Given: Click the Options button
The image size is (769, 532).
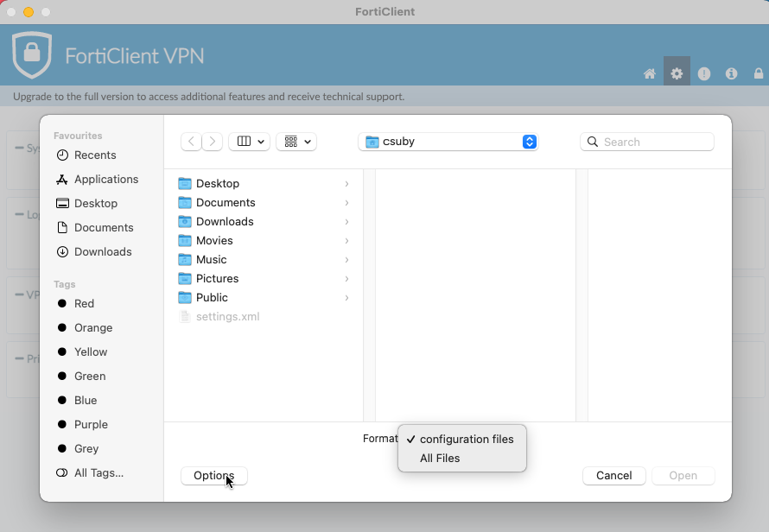Looking at the screenshot, I should click(x=213, y=476).
